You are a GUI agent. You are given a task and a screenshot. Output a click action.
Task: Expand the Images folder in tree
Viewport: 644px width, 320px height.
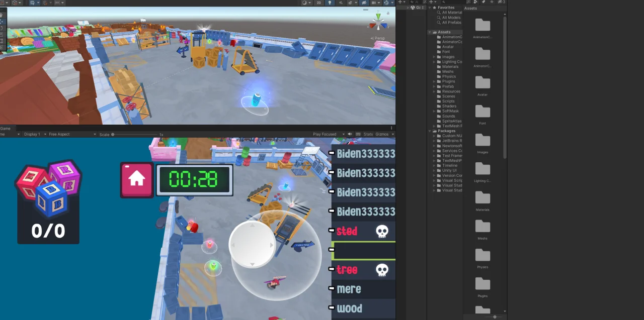434,57
